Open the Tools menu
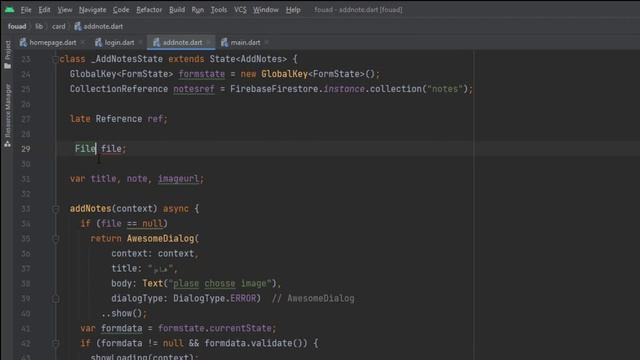The height and width of the screenshot is (360, 640). pos(219,9)
